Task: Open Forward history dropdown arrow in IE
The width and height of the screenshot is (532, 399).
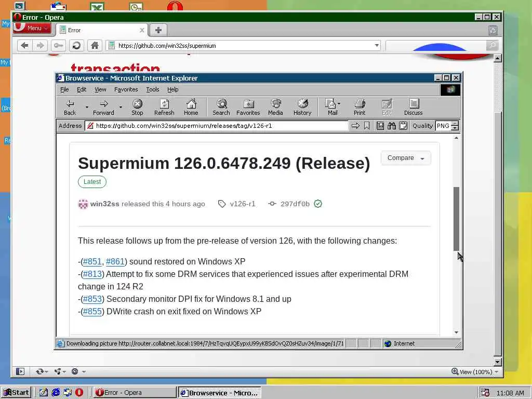Action: point(121,107)
